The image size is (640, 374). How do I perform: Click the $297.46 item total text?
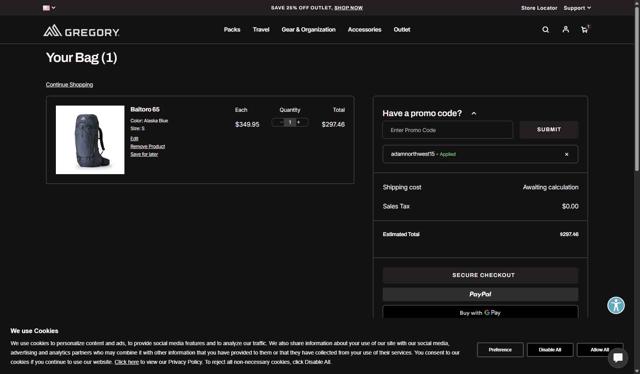pyautogui.click(x=333, y=125)
